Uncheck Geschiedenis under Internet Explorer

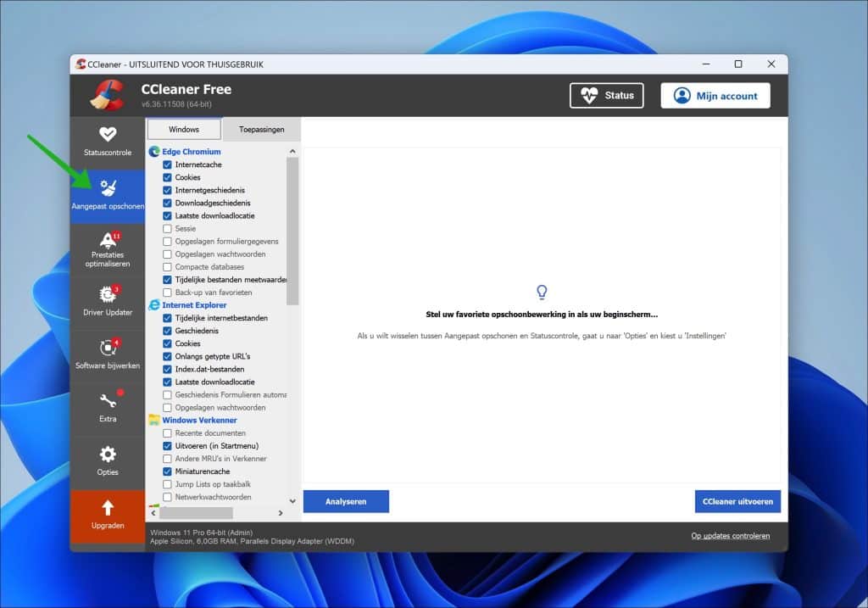click(x=167, y=331)
